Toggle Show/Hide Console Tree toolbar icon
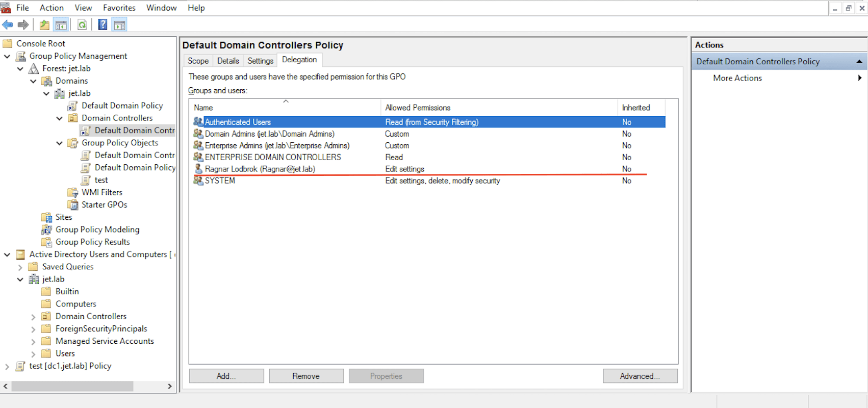Viewport: 868px width, 408px height. 61,24
